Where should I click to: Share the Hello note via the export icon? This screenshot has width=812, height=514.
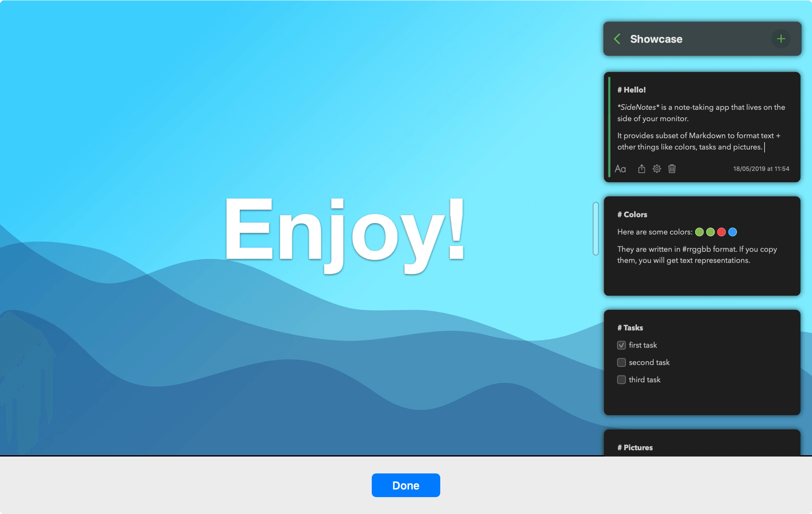(642, 168)
